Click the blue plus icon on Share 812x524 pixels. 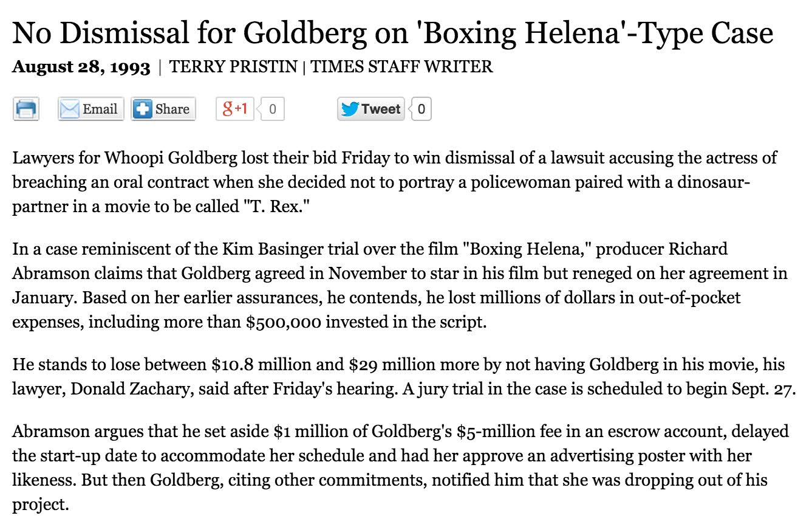[x=142, y=109]
